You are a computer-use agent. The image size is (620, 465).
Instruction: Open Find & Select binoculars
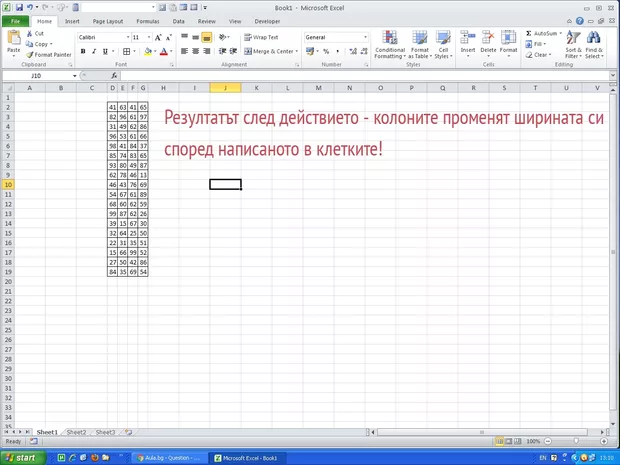click(x=594, y=44)
